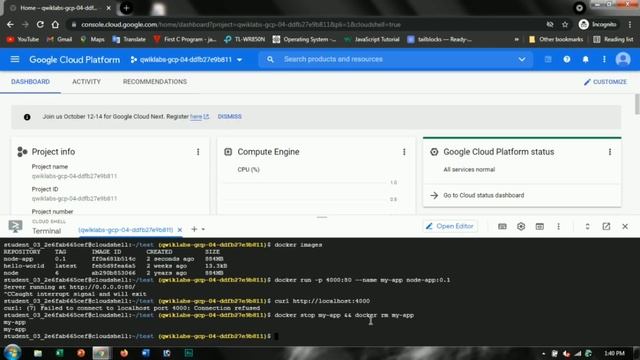Open the qwiklabs project selector dropdown
Image resolution: width=640 pixels, height=360 pixels.
[x=186, y=60]
